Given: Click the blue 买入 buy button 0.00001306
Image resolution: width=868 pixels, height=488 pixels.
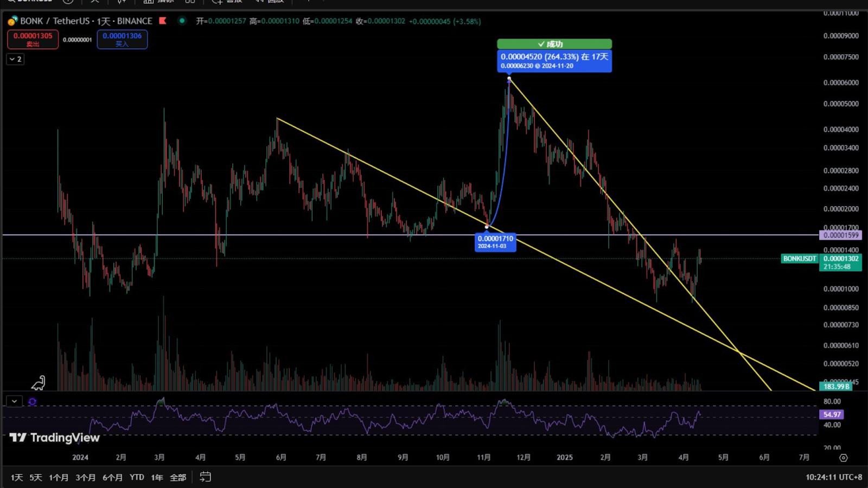Looking at the screenshot, I should (122, 39).
